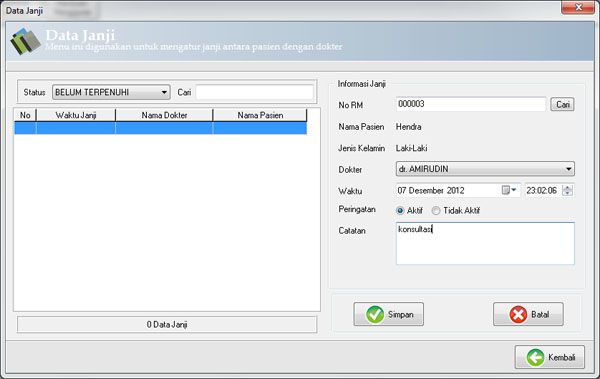Screen dimensions: 600x379
Task: Save appointment with the Simpan button
Action: tap(388, 314)
